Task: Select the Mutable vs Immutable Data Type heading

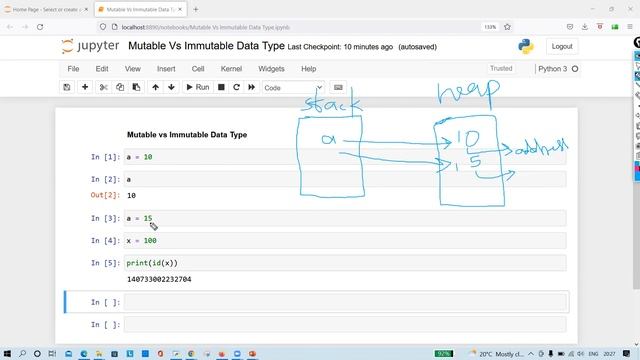Action: [x=187, y=135]
